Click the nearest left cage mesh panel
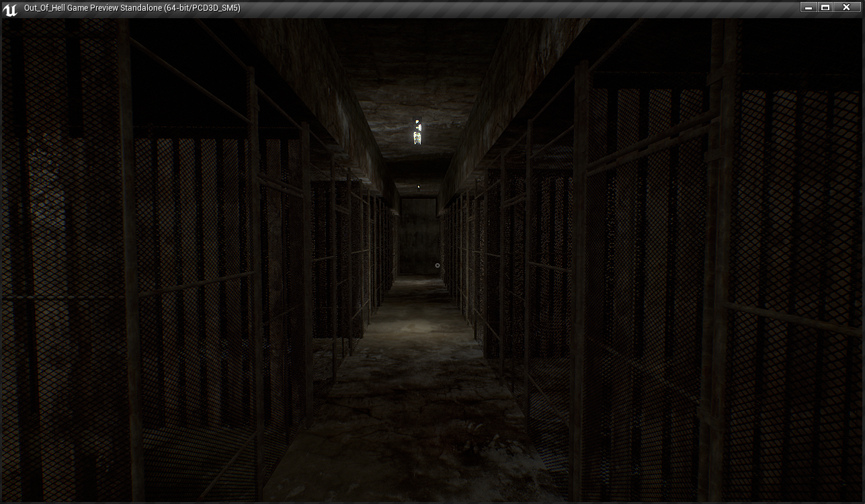The image size is (865, 504). click(x=67, y=269)
